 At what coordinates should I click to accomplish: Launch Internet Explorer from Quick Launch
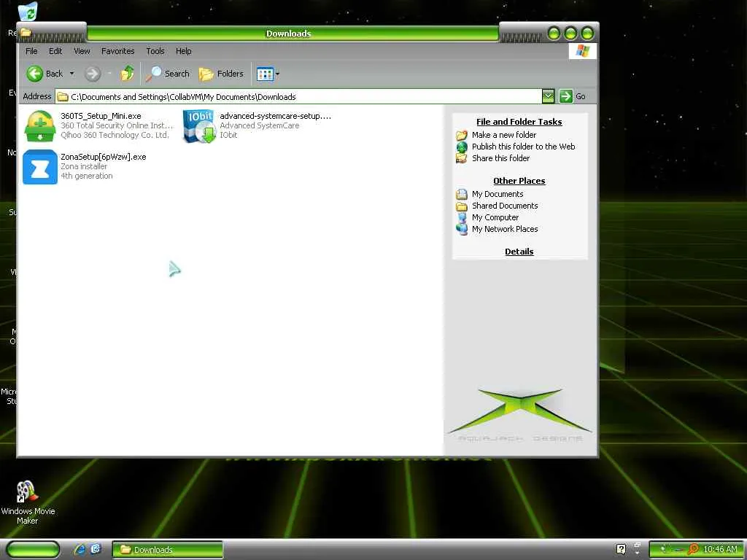click(x=80, y=550)
